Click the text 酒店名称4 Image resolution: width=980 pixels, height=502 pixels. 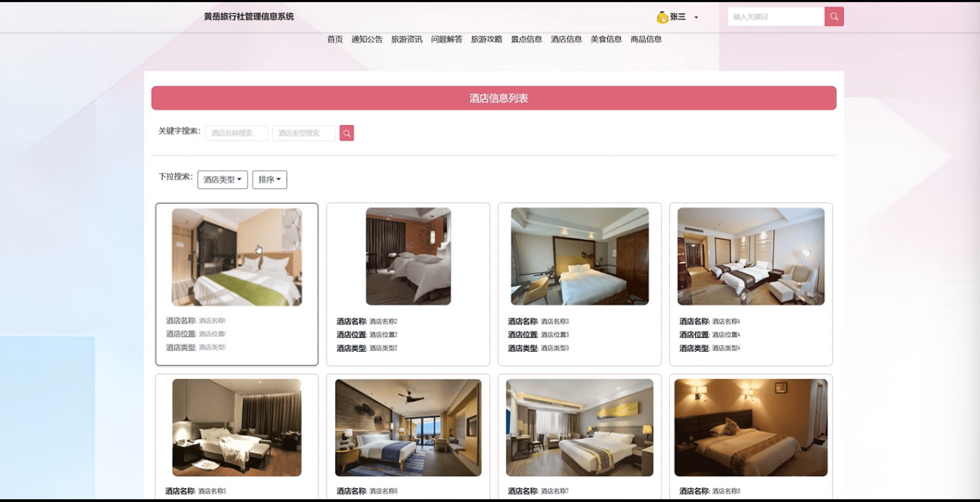pos(726,322)
